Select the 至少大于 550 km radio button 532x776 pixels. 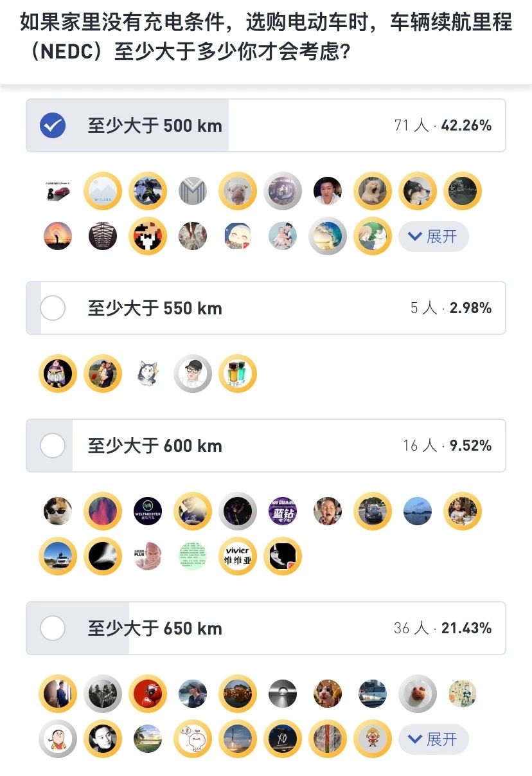pyautogui.click(x=53, y=309)
